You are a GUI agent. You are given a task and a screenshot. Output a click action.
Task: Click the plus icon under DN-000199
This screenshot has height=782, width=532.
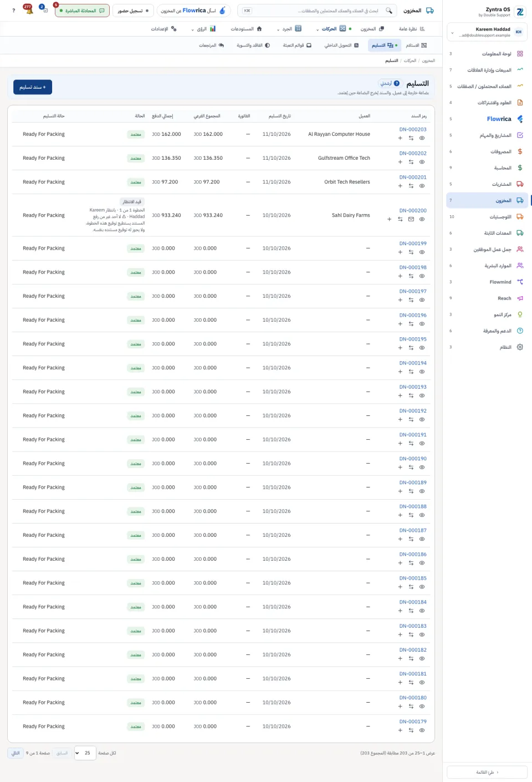[x=400, y=252]
